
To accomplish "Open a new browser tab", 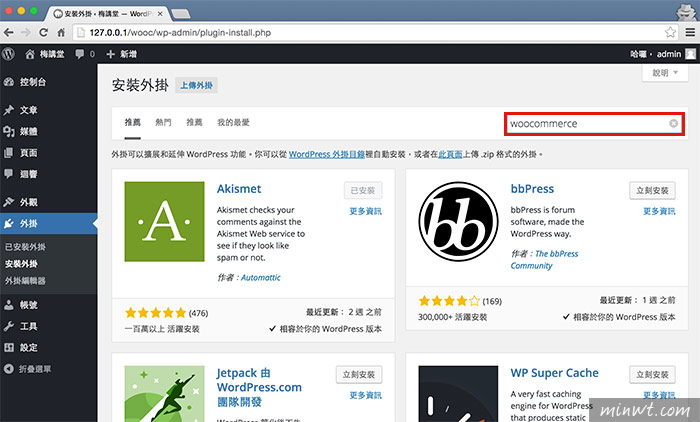I will 181,14.
